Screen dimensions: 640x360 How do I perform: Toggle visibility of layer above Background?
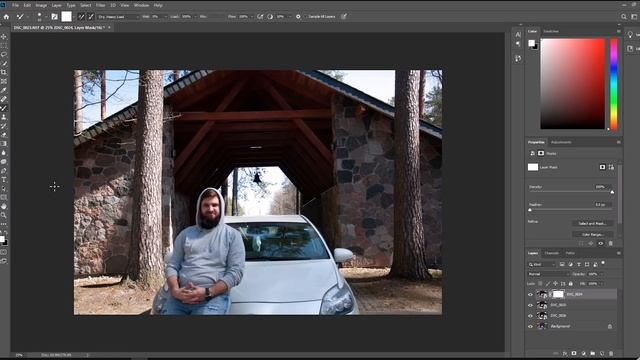[x=530, y=316]
